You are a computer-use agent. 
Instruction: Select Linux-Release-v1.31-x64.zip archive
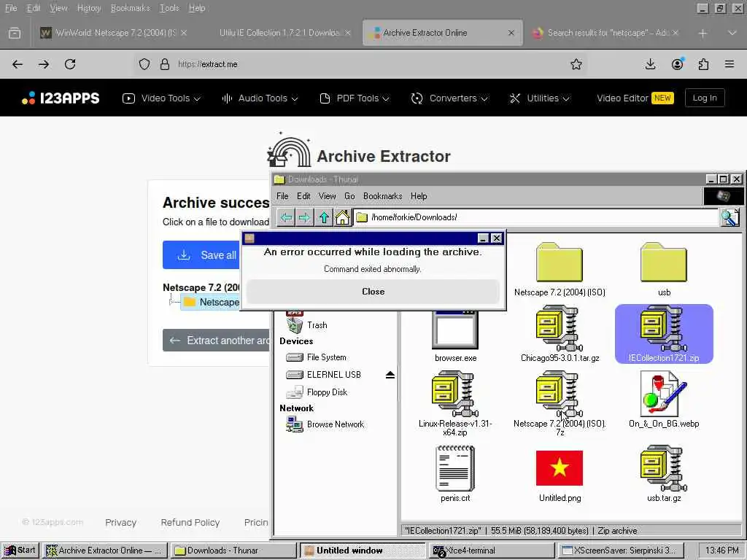(455, 404)
